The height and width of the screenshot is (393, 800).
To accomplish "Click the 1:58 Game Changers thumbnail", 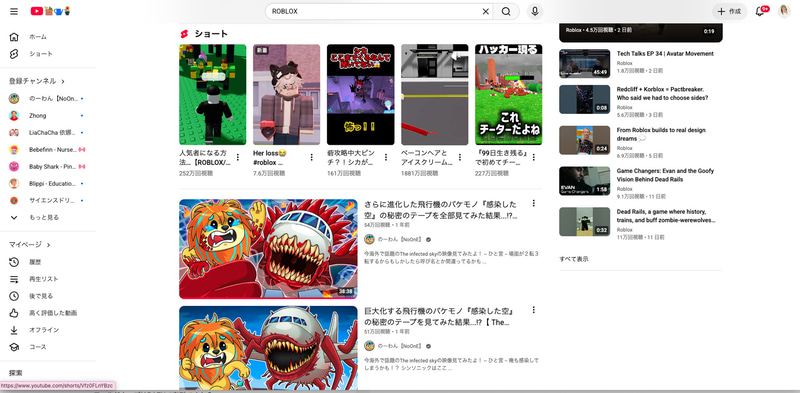I will (585, 181).
